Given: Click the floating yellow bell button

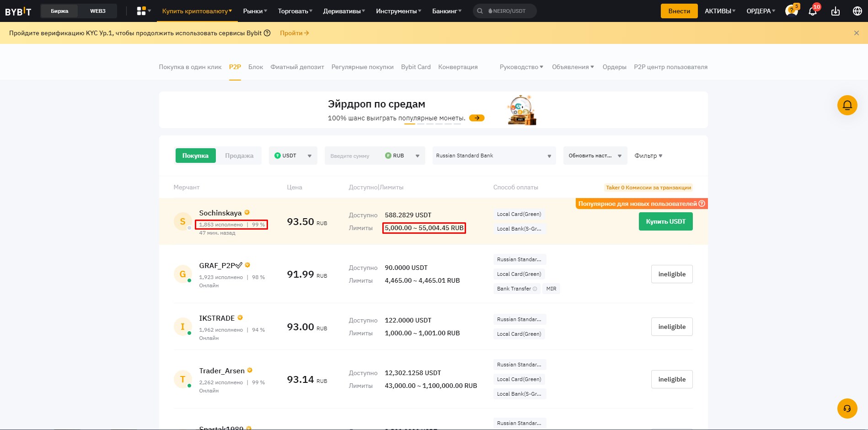Looking at the screenshot, I should click(x=847, y=105).
